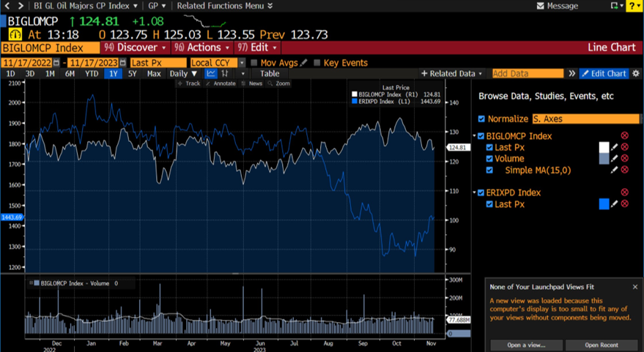Edit ERIXPD Last Px style with pencil icon

click(615, 204)
